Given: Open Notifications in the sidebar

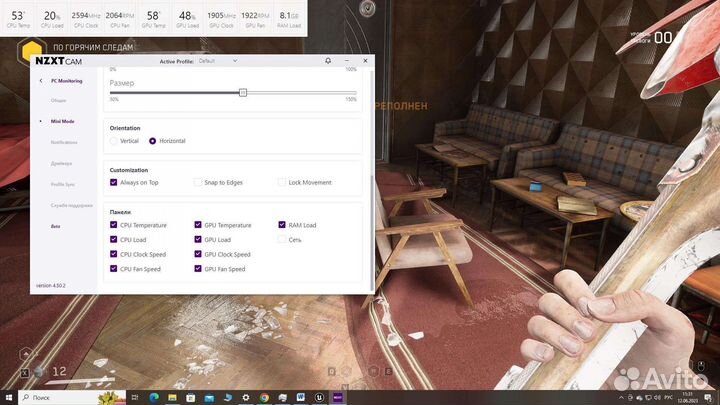Looking at the screenshot, I should tap(64, 142).
